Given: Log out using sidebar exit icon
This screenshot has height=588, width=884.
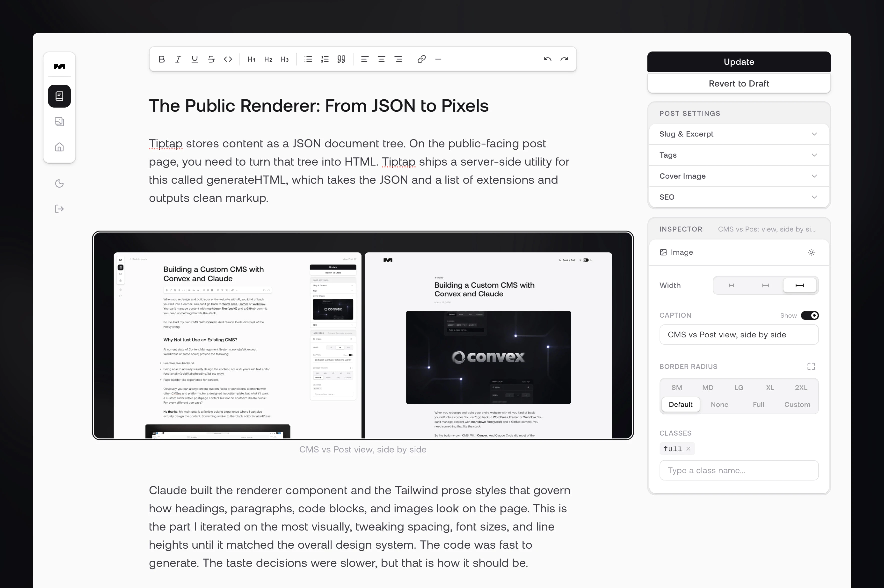Looking at the screenshot, I should click(x=59, y=209).
